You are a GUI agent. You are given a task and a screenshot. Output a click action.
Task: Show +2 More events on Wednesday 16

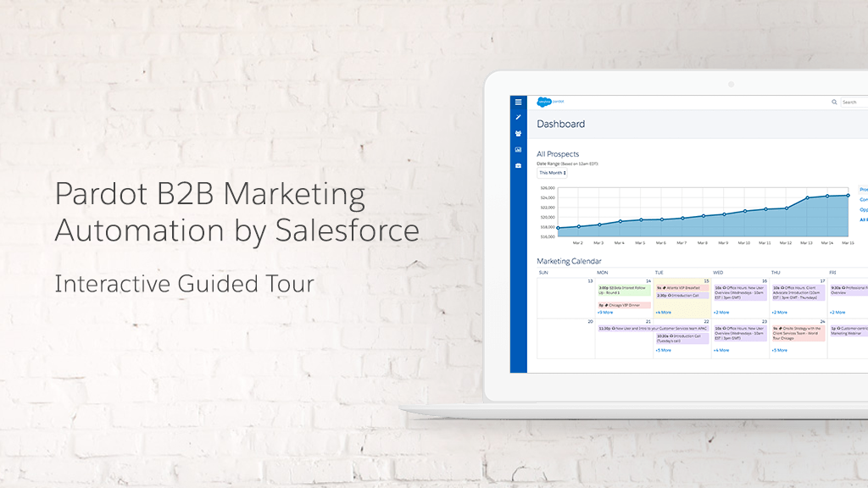tap(721, 313)
